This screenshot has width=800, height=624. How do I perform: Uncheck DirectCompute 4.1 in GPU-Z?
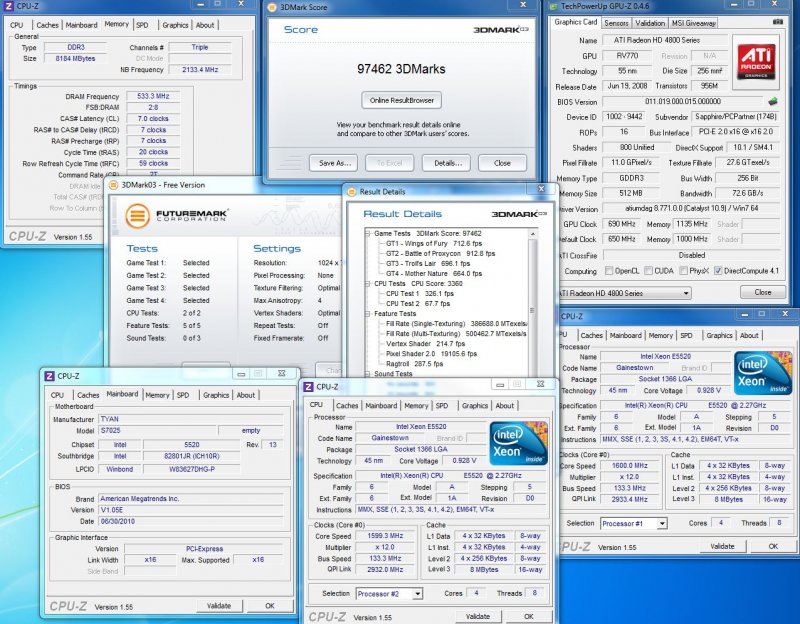(718, 271)
